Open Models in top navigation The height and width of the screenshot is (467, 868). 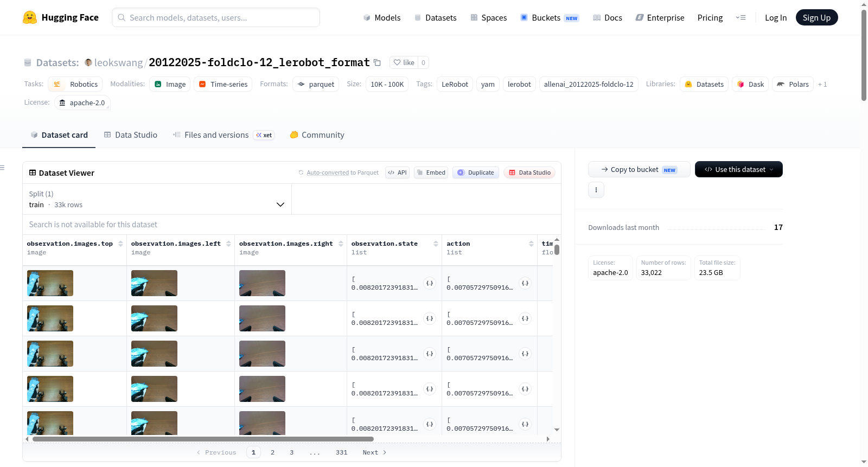pos(382,17)
